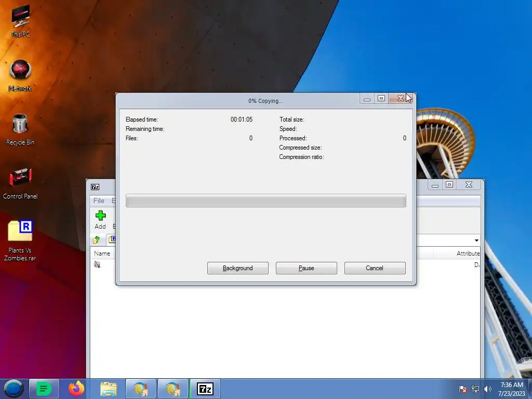
Task: Launch Firefox from the taskbar
Action: (76, 389)
